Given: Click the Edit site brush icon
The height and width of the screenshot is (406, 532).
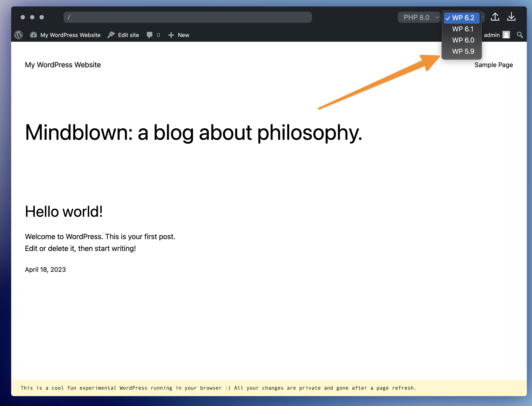Looking at the screenshot, I should tap(111, 35).
